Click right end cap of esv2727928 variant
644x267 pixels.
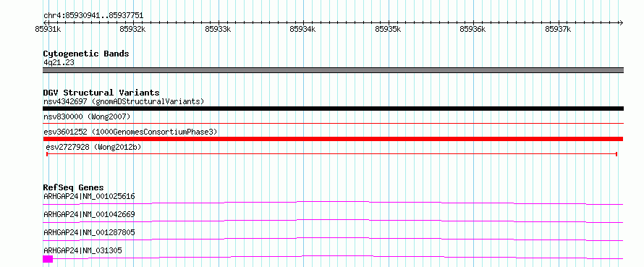pos(617,154)
